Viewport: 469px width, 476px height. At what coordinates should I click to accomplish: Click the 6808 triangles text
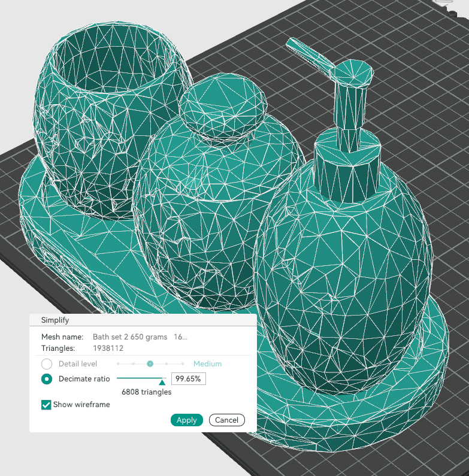(x=146, y=392)
